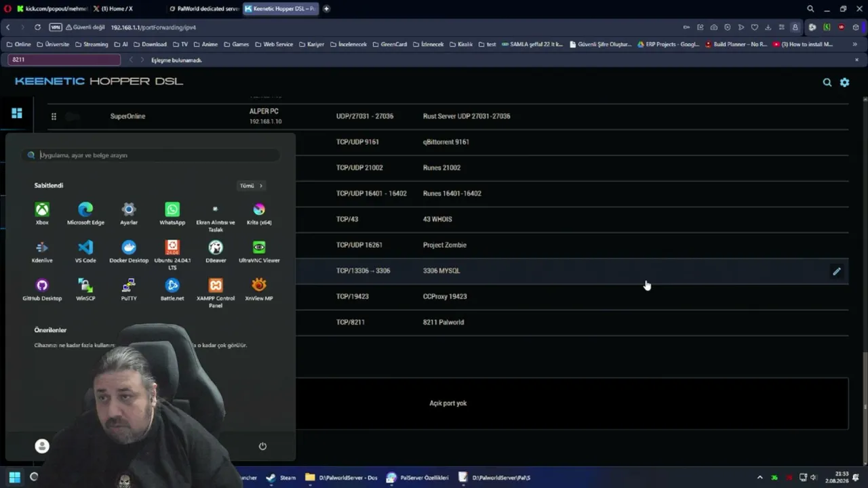Open the D:\PalworldServer - Dos taskbar window
Screen dimensions: 868x488
pyautogui.click(x=341, y=477)
